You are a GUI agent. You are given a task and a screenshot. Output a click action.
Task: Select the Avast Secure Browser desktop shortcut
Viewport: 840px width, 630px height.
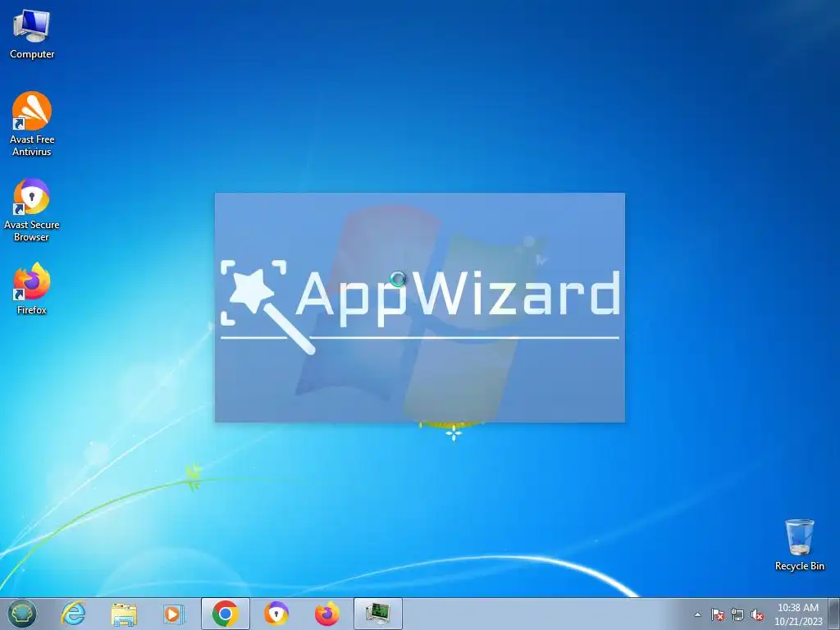32,210
